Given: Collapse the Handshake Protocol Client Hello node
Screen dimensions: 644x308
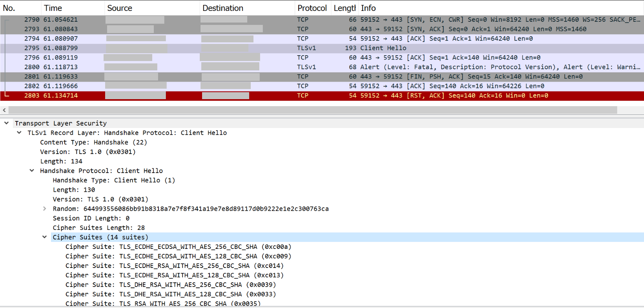Looking at the screenshot, I should coord(32,171).
